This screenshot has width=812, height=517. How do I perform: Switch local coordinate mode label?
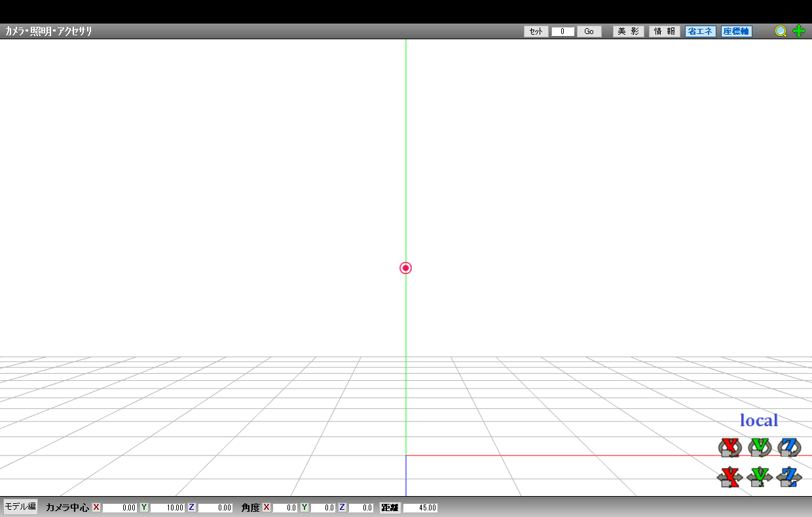pos(758,420)
